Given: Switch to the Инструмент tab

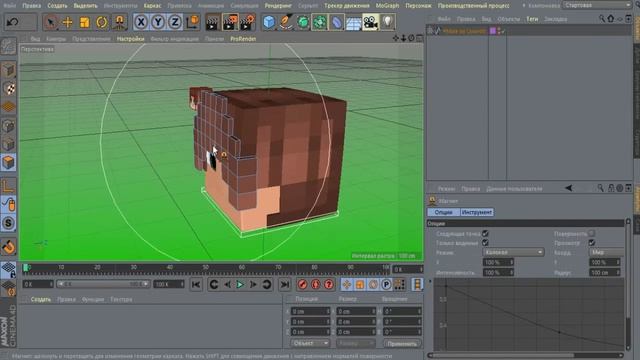Looking at the screenshot, I should [477, 212].
